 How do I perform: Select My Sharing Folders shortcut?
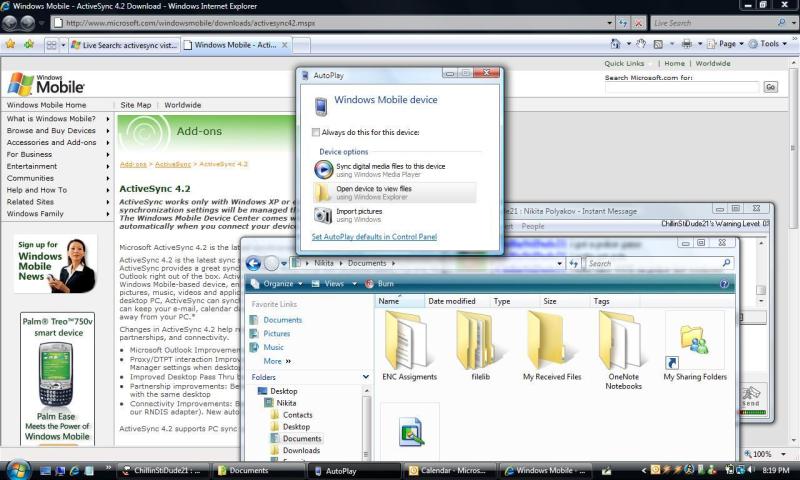(695, 346)
